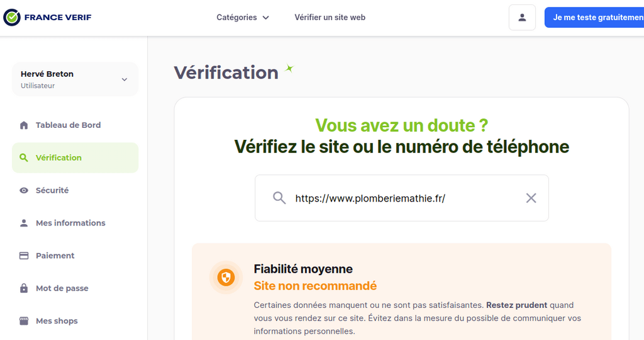Click the orange shield reliability icon
Viewport: 644px width, 340px height.
pyautogui.click(x=226, y=278)
